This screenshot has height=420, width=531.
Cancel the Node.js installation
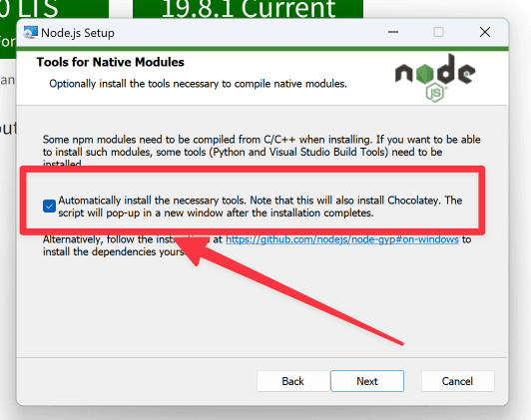click(457, 381)
